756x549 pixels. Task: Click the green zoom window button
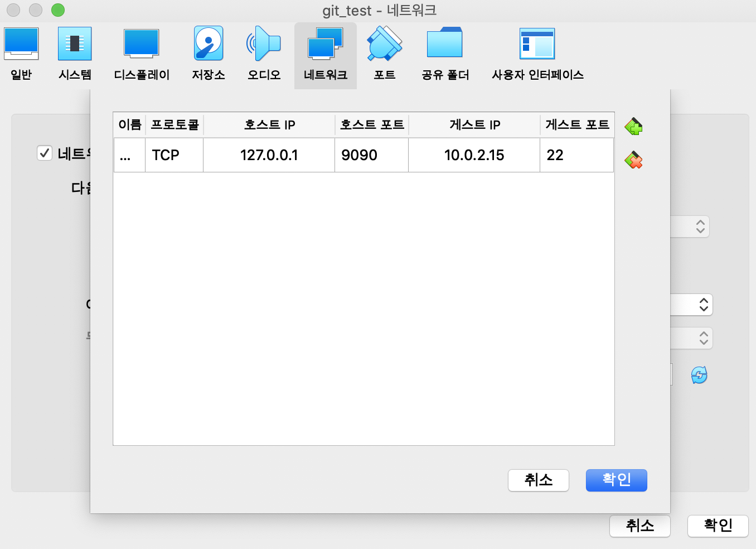pos(58,10)
